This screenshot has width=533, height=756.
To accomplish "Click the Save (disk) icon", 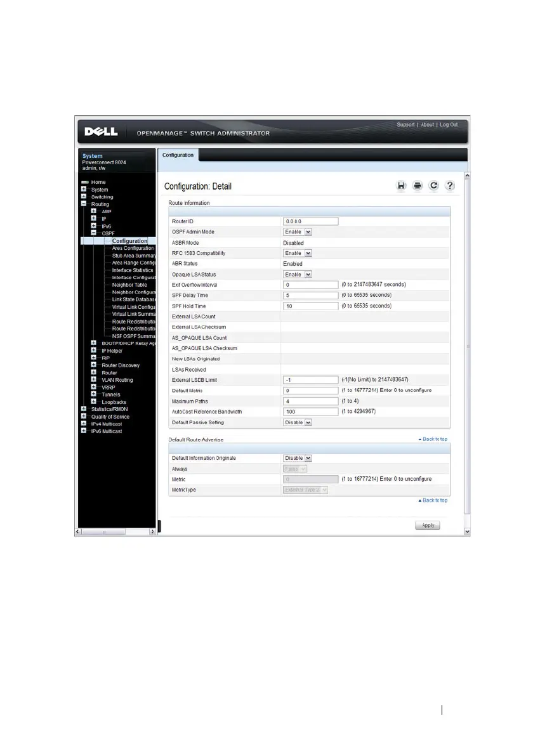I will [401, 186].
